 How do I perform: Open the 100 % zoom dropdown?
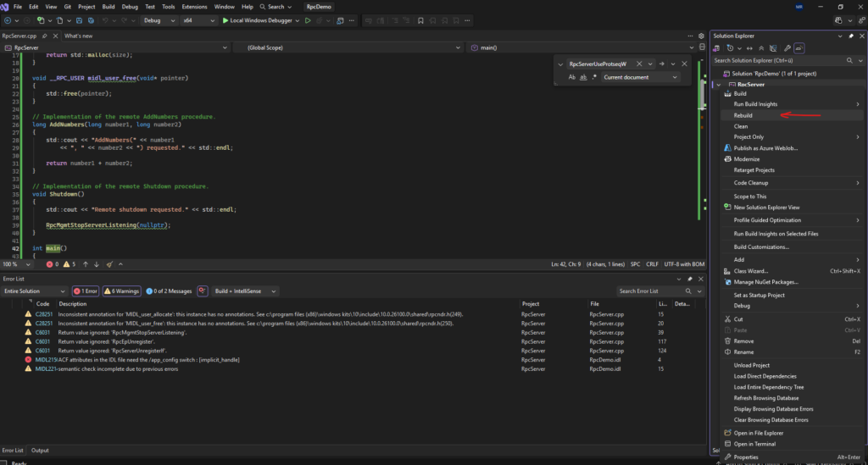click(x=16, y=264)
